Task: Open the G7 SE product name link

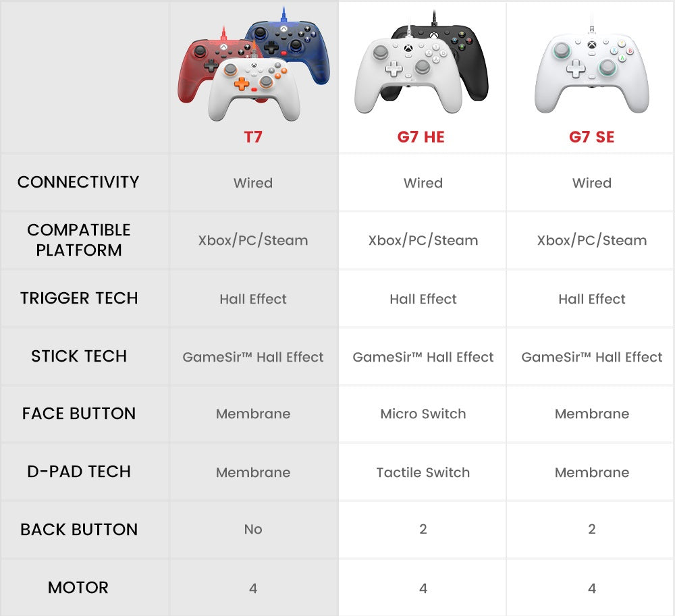Action: (x=591, y=137)
